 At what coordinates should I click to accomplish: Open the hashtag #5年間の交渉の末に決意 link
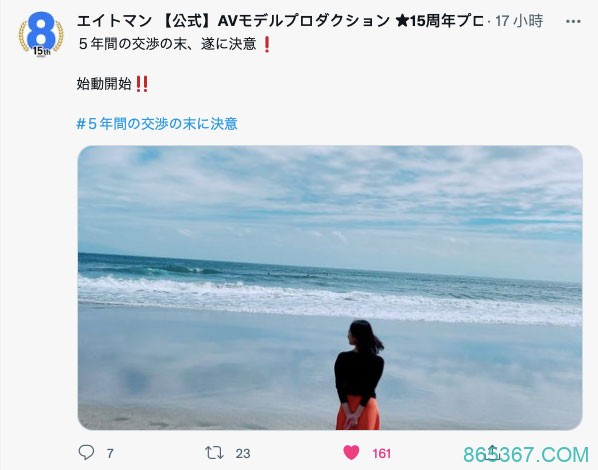[x=157, y=124]
